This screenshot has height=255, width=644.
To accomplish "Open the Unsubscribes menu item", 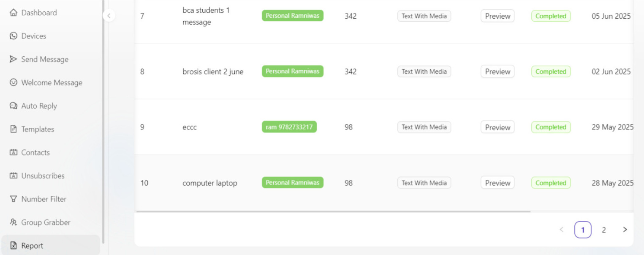I will pyautogui.click(x=43, y=175).
